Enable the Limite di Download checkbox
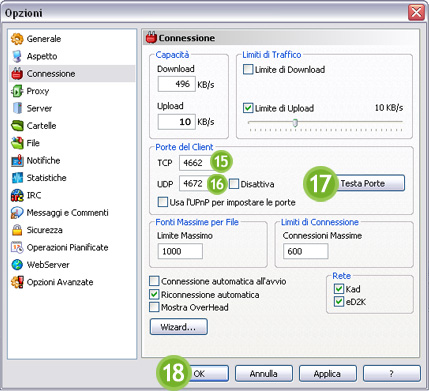 click(x=248, y=70)
